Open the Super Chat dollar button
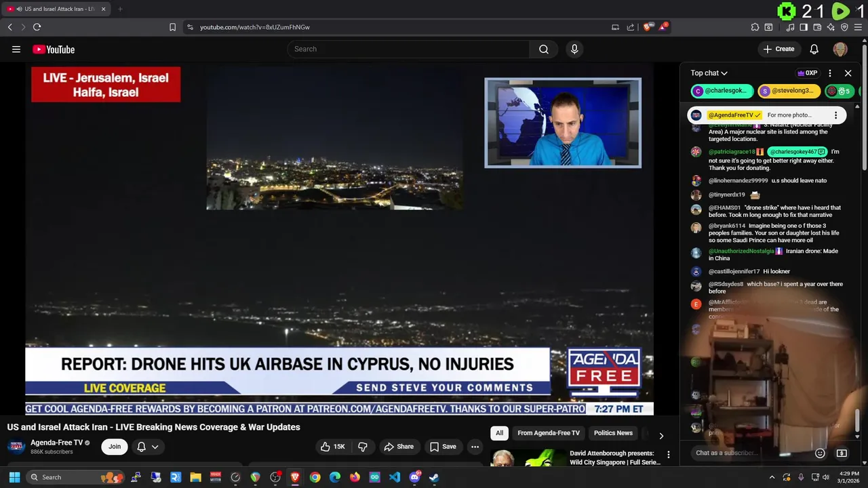Image resolution: width=868 pixels, height=488 pixels. [x=842, y=453]
